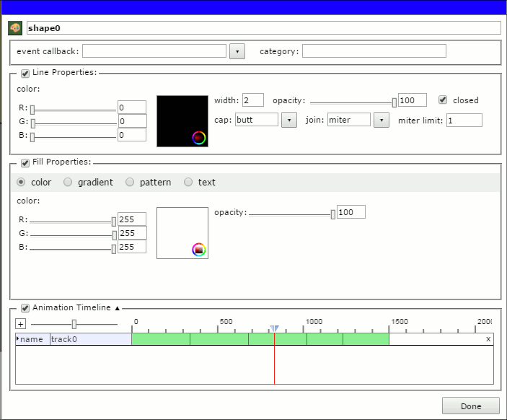This screenshot has width=507, height=420.
Task: Select the first green keyframe segment of track0
Action: click(x=161, y=339)
